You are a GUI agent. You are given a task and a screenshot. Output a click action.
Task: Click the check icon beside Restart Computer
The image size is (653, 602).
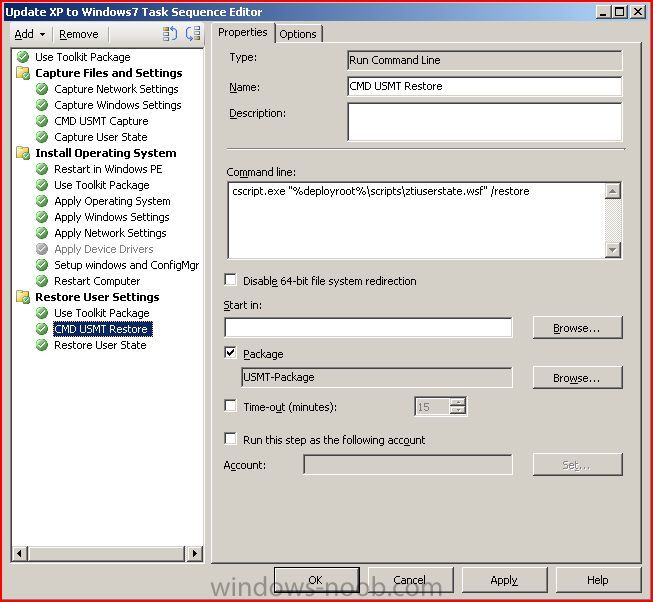point(42,281)
